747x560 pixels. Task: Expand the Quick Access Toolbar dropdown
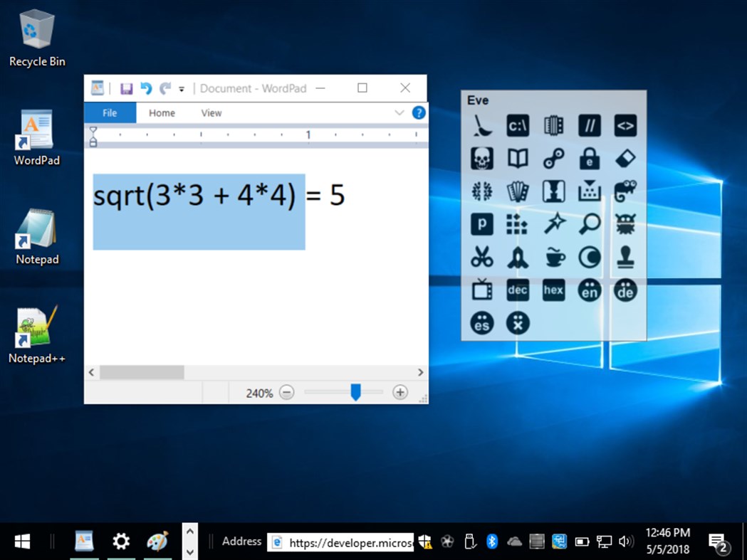click(x=182, y=88)
